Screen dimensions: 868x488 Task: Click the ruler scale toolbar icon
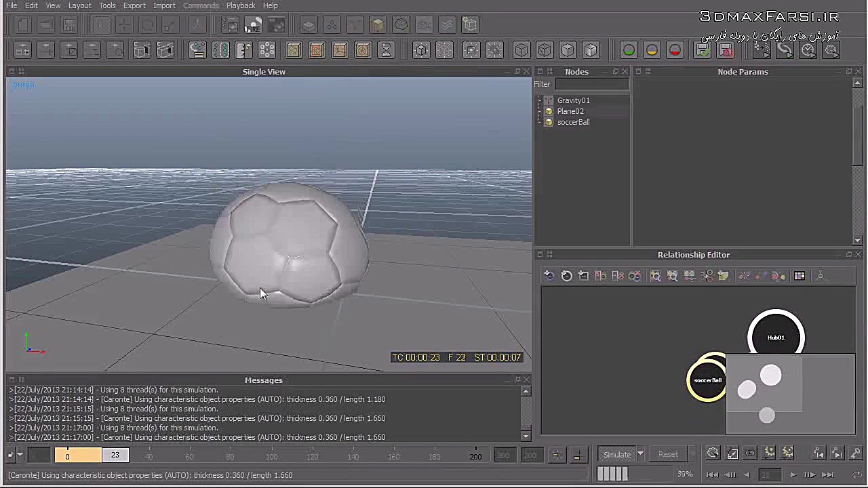[x=243, y=50]
